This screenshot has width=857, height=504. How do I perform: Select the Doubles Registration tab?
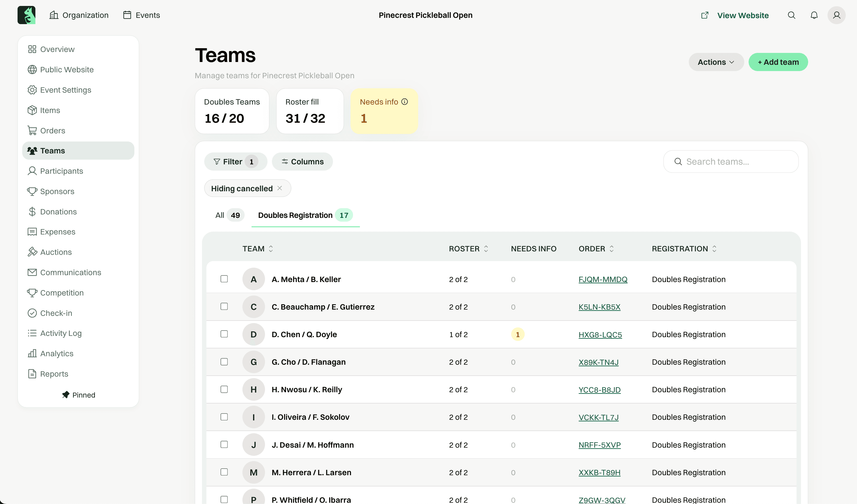coord(305,215)
